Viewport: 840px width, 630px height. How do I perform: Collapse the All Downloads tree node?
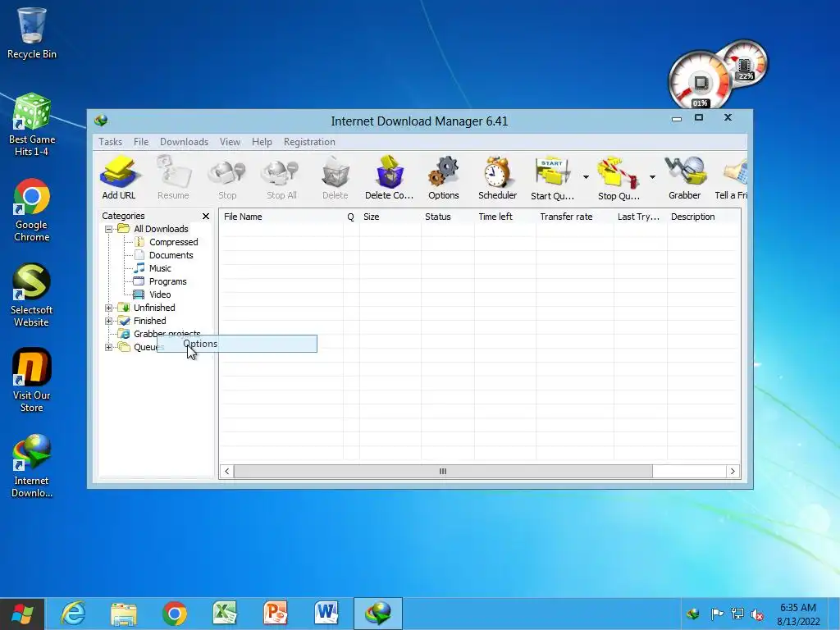109,230
